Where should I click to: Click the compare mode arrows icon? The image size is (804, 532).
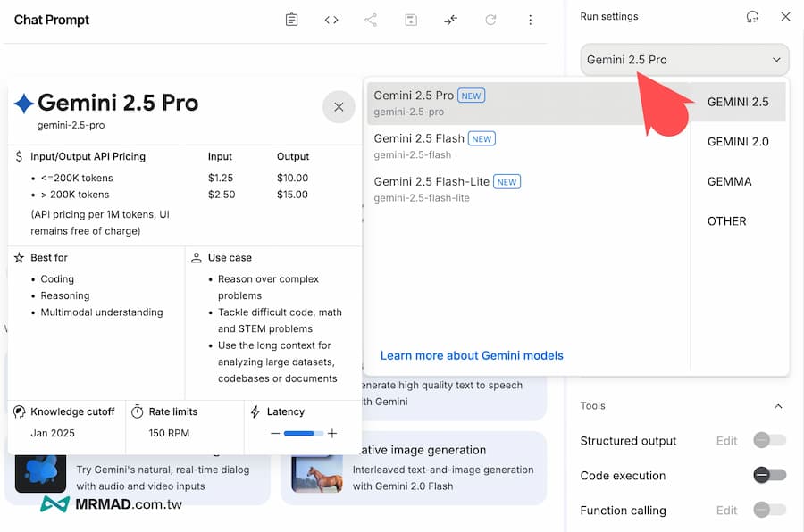point(450,20)
